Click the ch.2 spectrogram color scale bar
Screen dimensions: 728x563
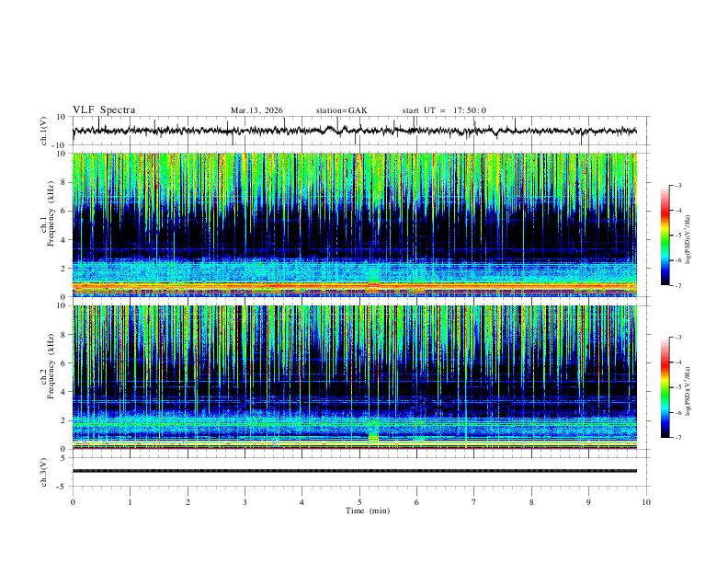tap(665, 387)
